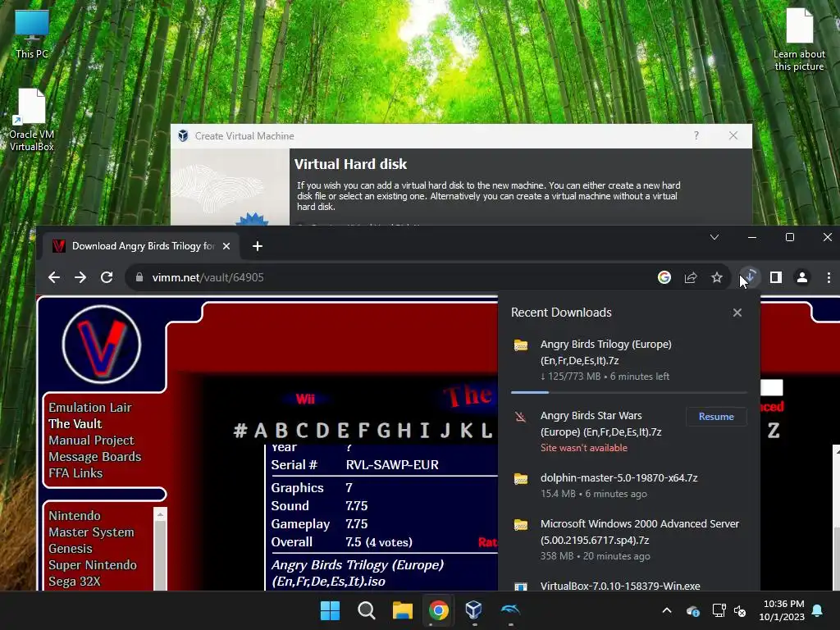Open Emulation Lair link
The height and width of the screenshot is (630, 840).
click(x=90, y=407)
